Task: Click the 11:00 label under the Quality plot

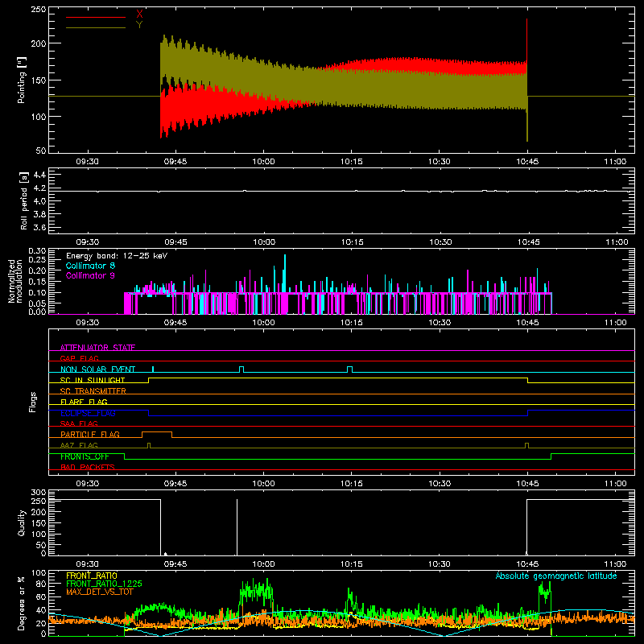Action: click(x=616, y=564)
